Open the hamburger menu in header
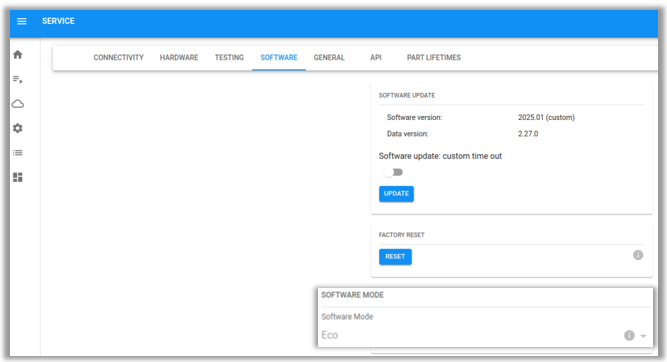The height and width of the screenshot is (362, 667). [x=22, y=21]
